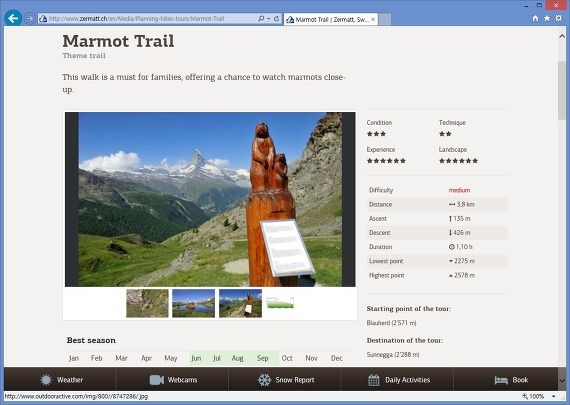This screenshot has height=405, width=570.
Task: Click the search magnifier in address bar
Action: pos(261,19)
